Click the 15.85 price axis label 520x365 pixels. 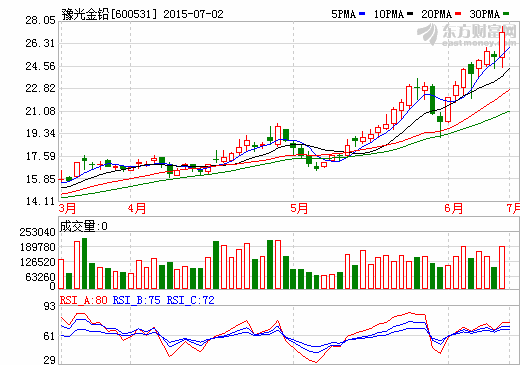click(40, 179)
